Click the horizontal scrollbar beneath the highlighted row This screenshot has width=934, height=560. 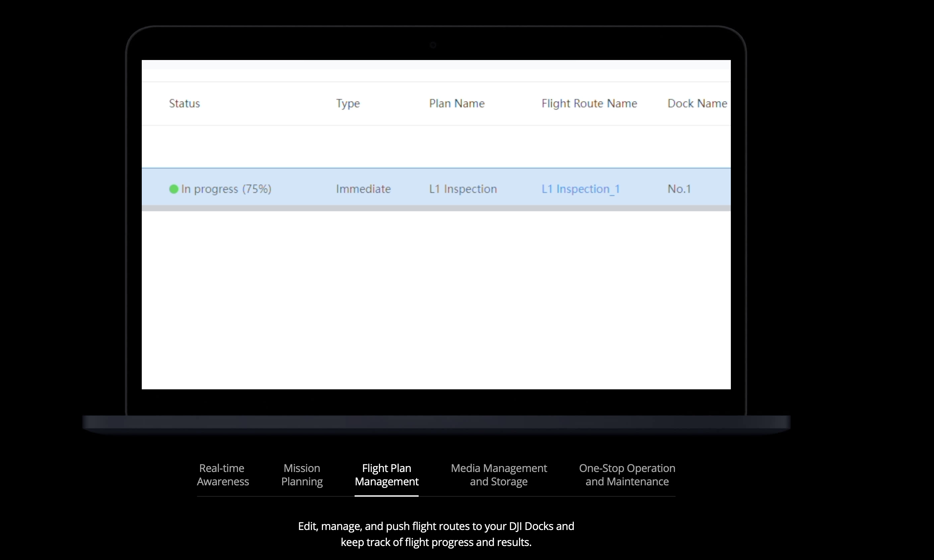436,208
